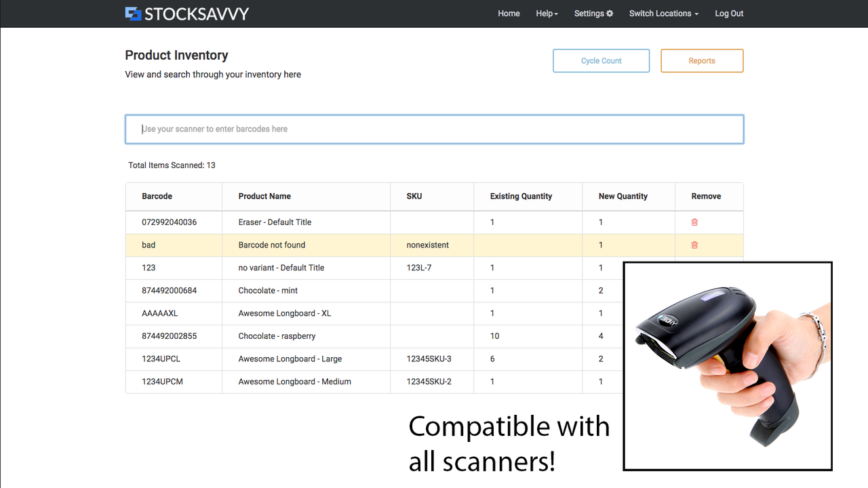Click the Total Items Scanned counter
This screenshot has height=488, width=868.
(172, 165)
